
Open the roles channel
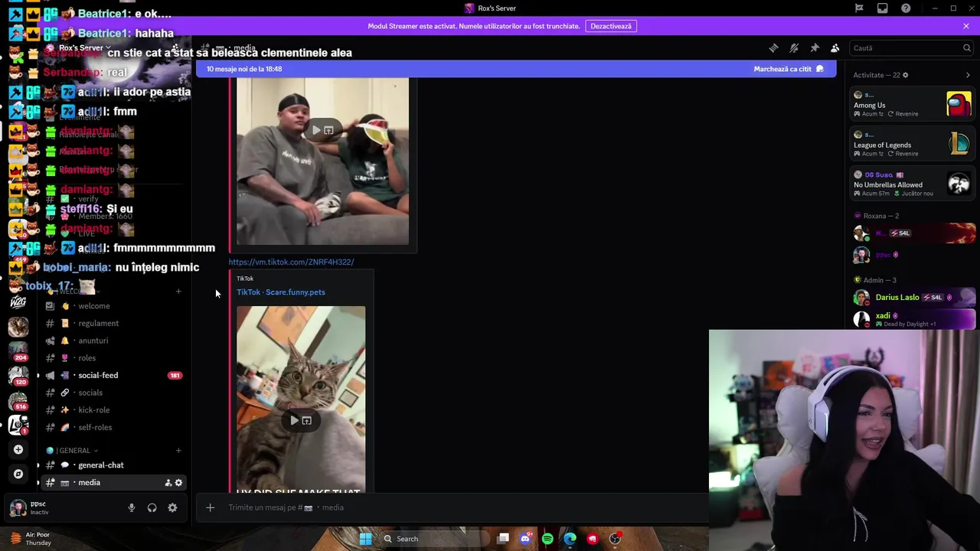(87, 358)
